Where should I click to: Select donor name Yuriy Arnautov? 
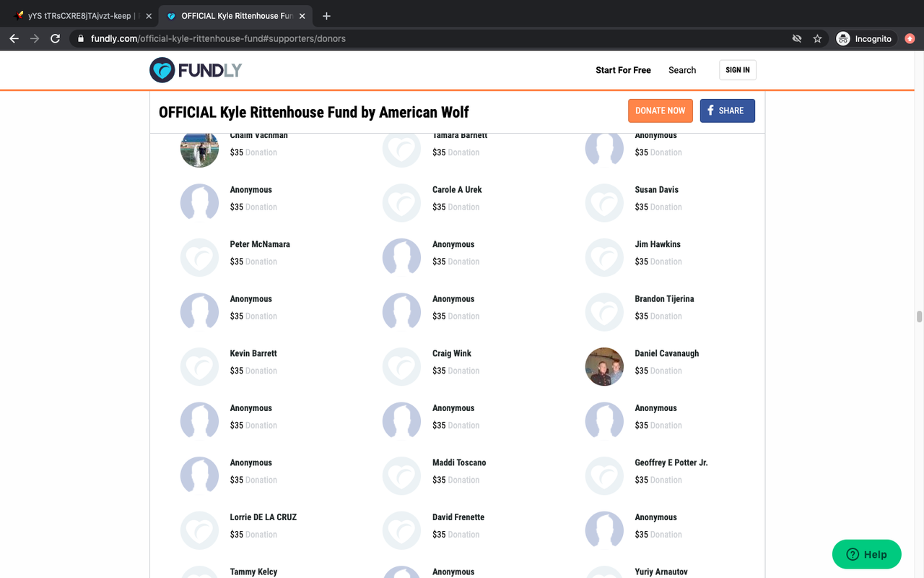[x=661, y=571]
